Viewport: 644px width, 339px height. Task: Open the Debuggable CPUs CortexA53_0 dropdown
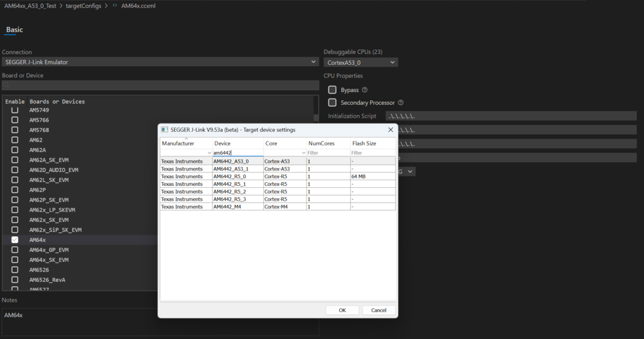tap(361, 62)
